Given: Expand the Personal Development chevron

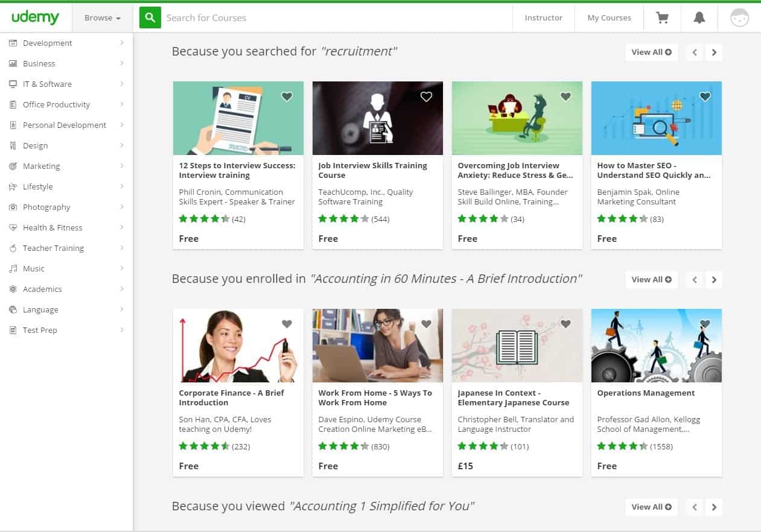Looking at the screenshot, I should tap(122, 125).
